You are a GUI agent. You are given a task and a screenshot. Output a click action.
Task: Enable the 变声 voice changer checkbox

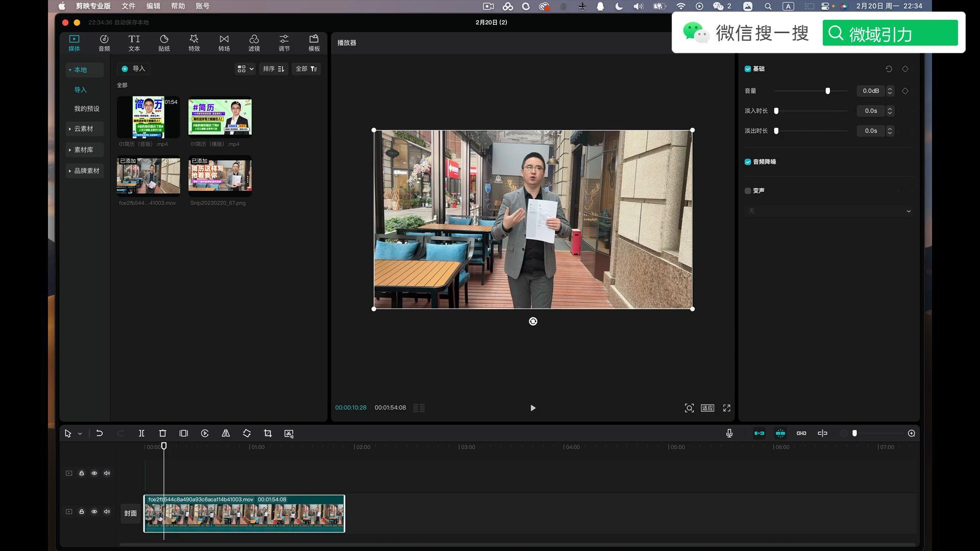[x=748, y=191]
